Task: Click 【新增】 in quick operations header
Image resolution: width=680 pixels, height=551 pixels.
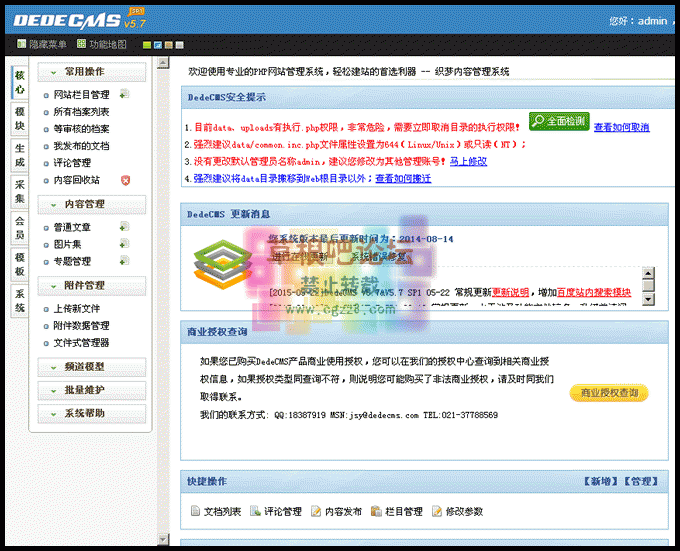Action: [x=601, y=481]
